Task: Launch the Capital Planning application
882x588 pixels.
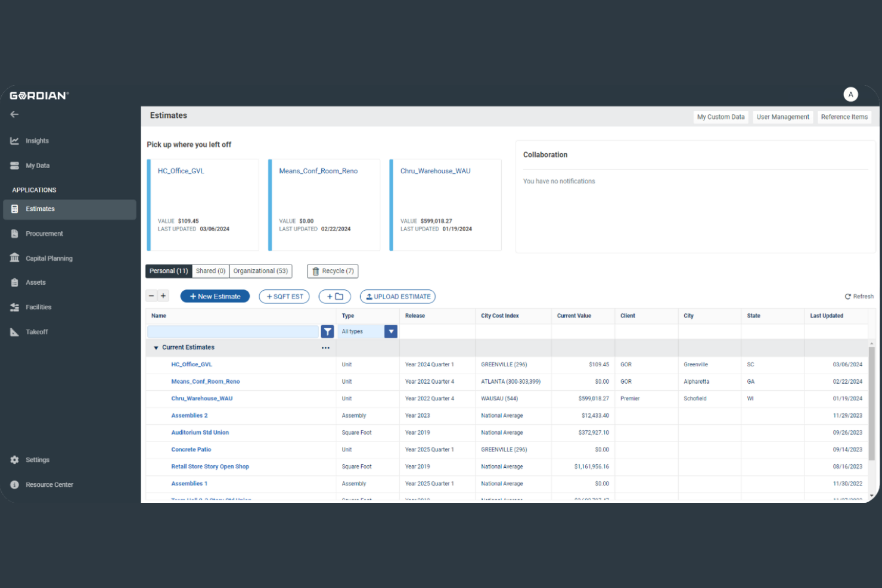Action: [49, 258]
